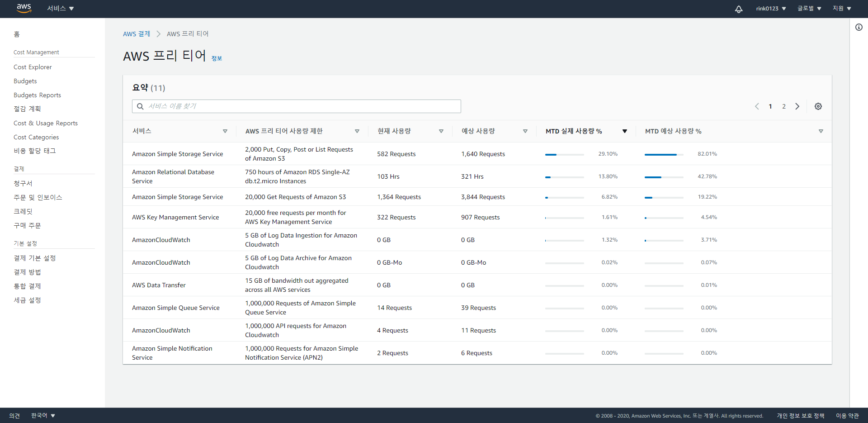Click the 907 Requests forecast cell

coord(480,217)
